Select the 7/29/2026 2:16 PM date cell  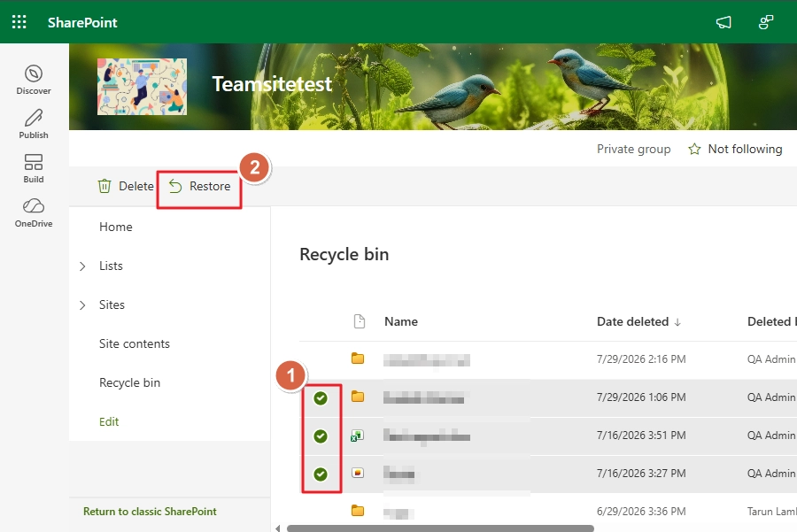641,359
